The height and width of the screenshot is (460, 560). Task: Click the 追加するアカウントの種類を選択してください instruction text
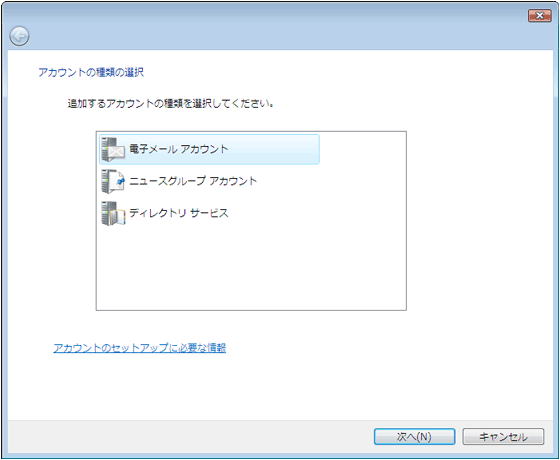171,104
